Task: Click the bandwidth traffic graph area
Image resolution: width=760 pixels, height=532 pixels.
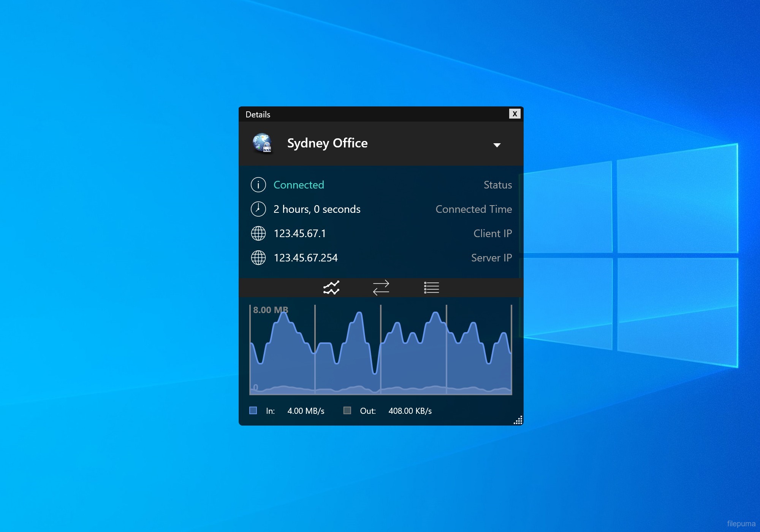Action: click(381, 350)
